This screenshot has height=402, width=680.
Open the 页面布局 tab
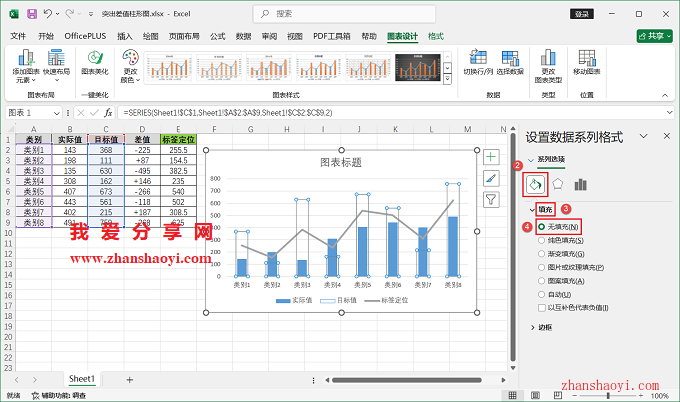click(184, 36)
